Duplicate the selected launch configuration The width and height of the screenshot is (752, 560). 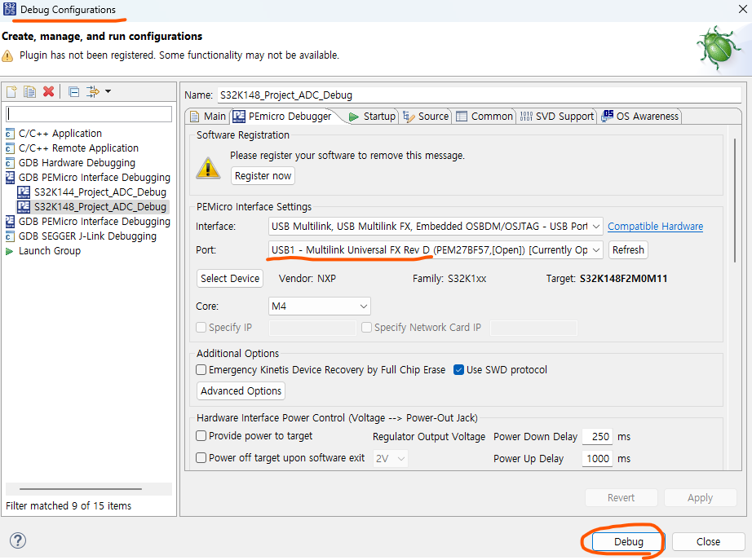(x=29, y=91)
